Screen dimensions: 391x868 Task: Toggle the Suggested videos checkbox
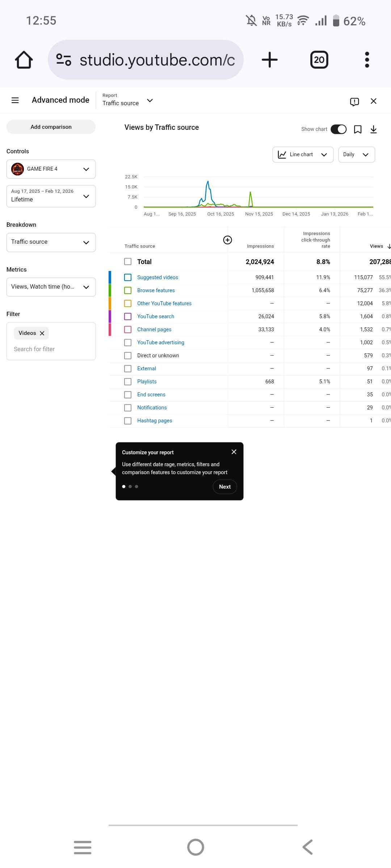[128, 277]
